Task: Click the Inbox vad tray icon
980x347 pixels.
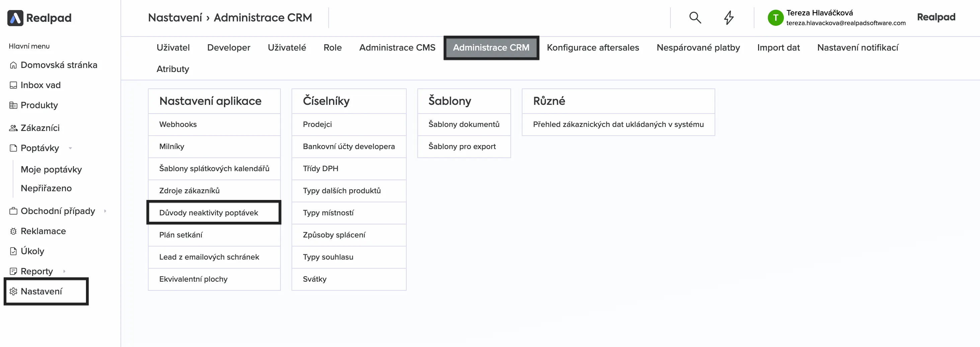Action: click(13, 85)
